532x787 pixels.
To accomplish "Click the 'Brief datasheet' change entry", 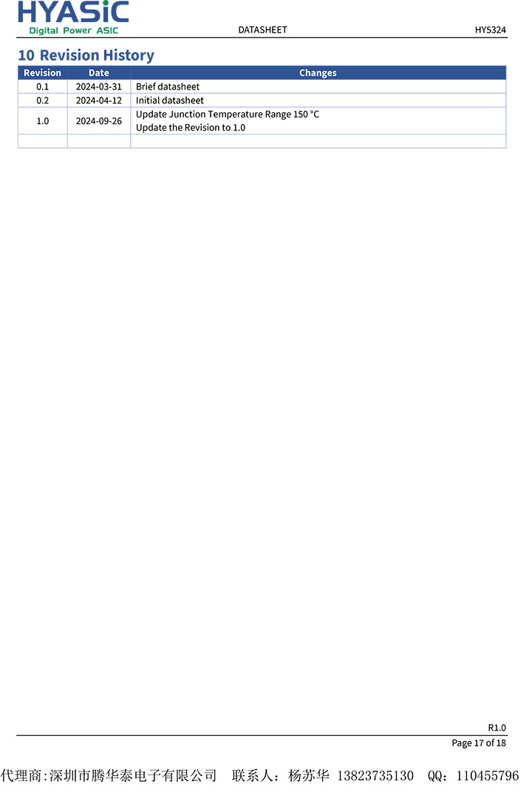I will point(168,87).
